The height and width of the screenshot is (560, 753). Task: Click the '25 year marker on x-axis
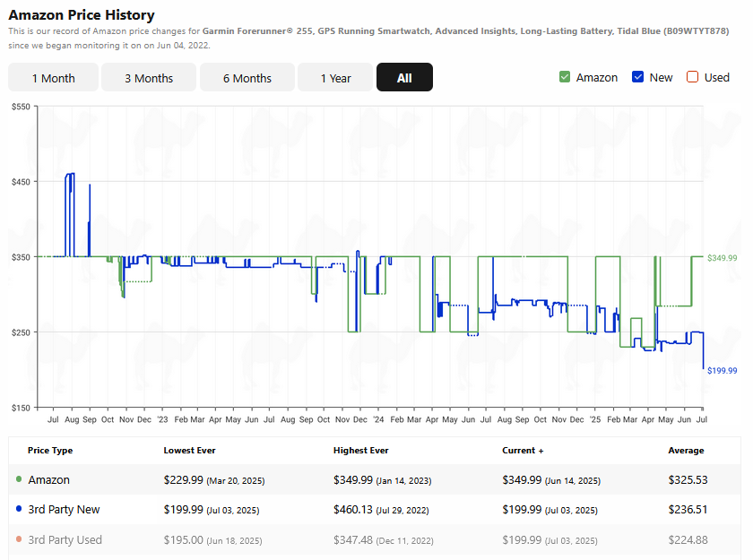595,419
